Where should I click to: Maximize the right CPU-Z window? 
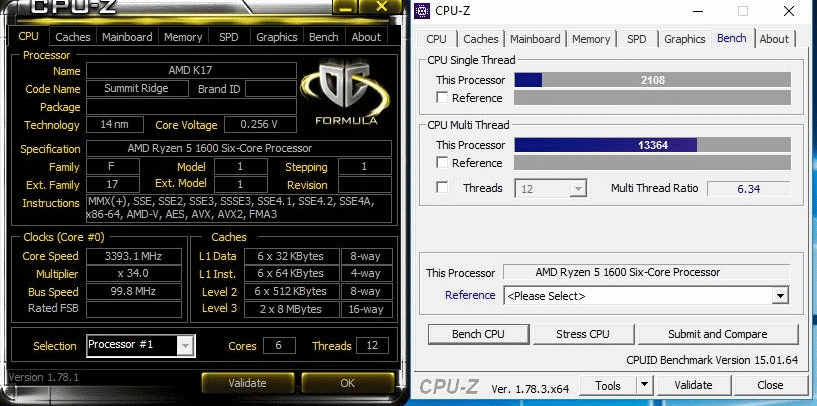(x=743, y=11)
